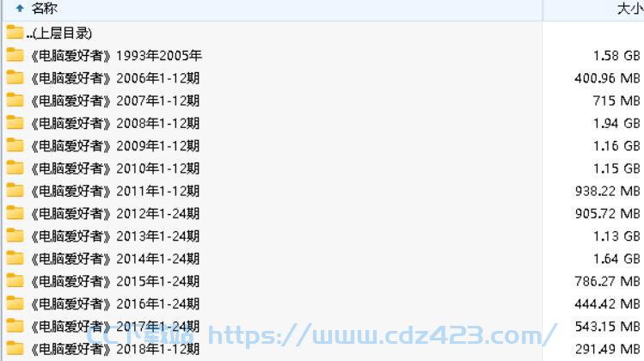The height and width of the screenshot is (361, 644).
Task: Open 《电脑爱好者》2016年1-24期 folder name
Action: [115, 304]
